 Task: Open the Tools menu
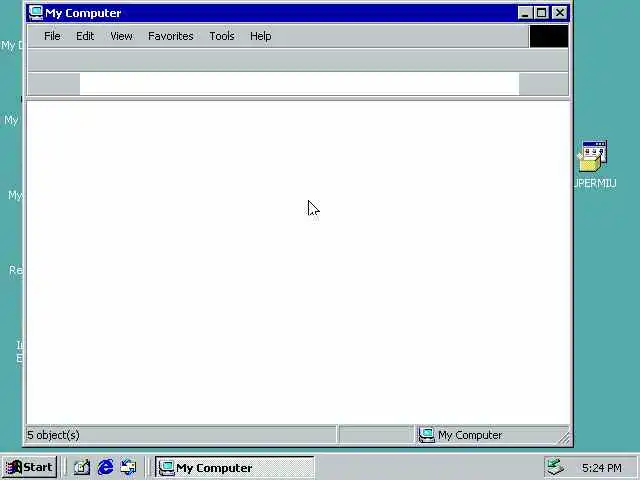click(222, 36)
